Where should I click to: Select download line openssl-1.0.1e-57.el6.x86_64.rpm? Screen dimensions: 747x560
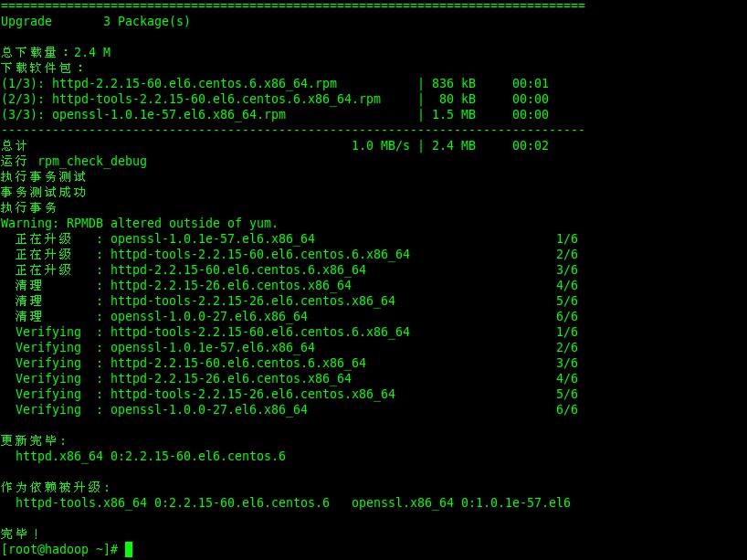pyautogui.click(x=274, y=114)
